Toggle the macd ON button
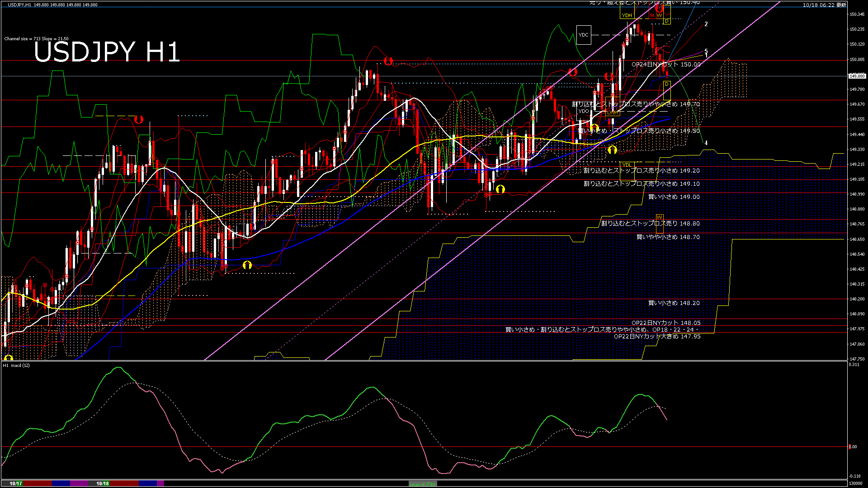Screen dimensions: 868x488 422,483
